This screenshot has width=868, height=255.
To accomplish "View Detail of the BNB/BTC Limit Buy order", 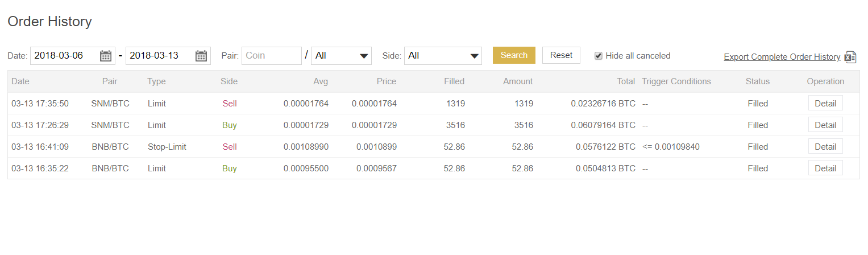I will [825, 168].
